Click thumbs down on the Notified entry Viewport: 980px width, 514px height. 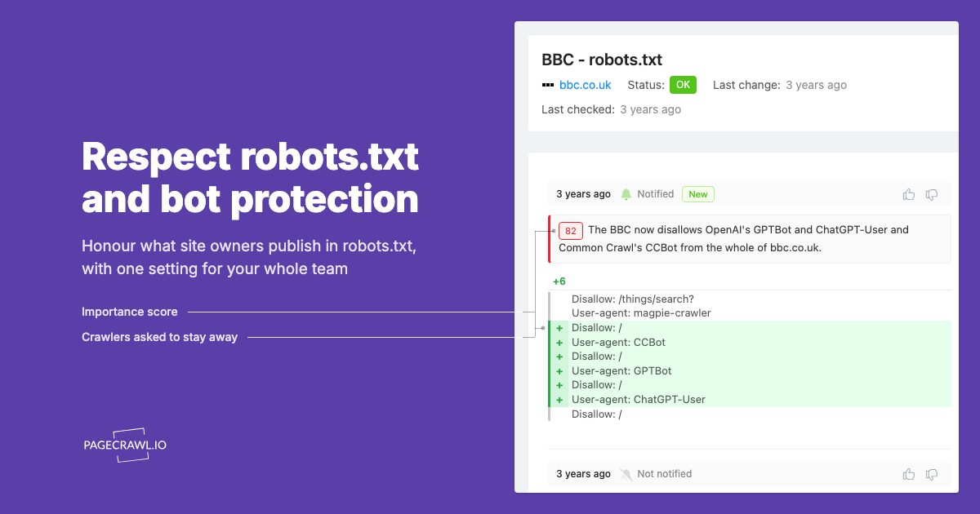tap(932, 194)
